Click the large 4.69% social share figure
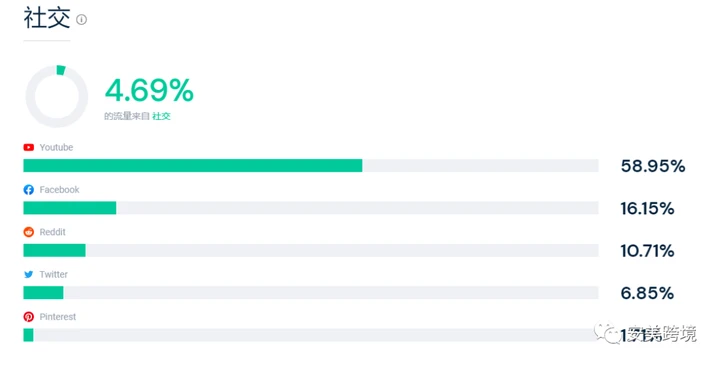 (x=149, y=90)
